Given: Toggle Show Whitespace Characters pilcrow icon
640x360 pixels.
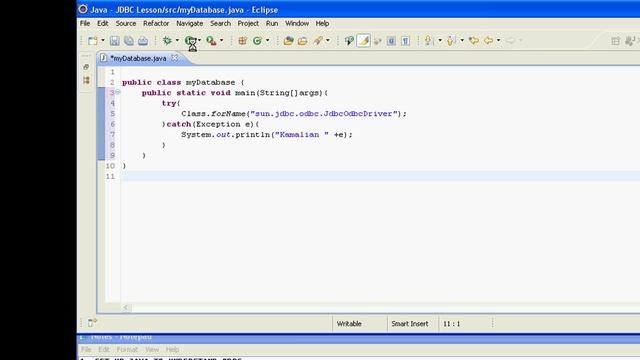Looking at the screenshot, I should [405, 40].
